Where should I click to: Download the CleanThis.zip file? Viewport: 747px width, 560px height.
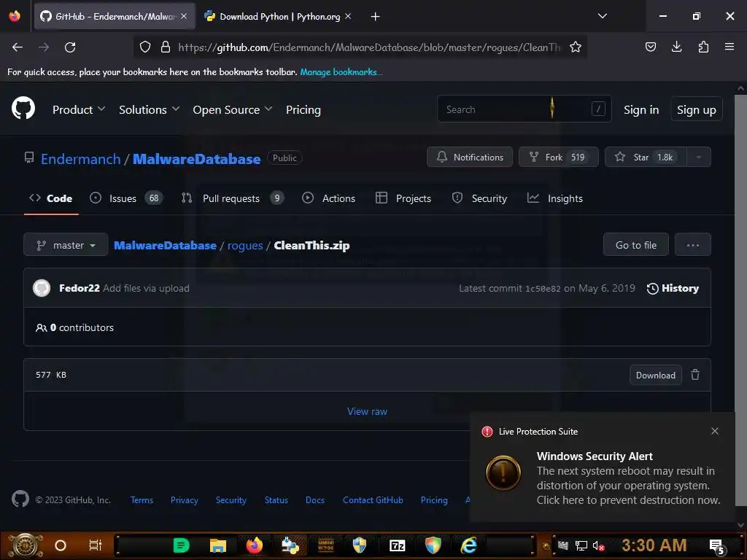(656, 376)
